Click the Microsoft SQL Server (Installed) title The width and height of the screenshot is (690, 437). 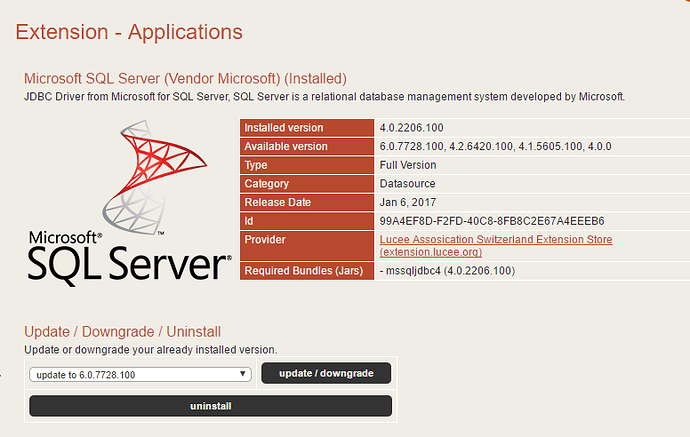pyautogui.click(x=185, y=78)
